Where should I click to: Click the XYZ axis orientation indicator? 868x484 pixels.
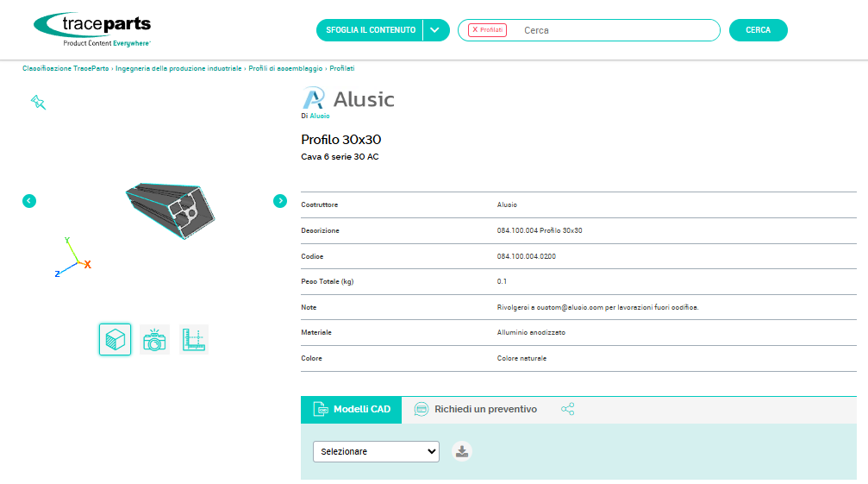[73, 257]
